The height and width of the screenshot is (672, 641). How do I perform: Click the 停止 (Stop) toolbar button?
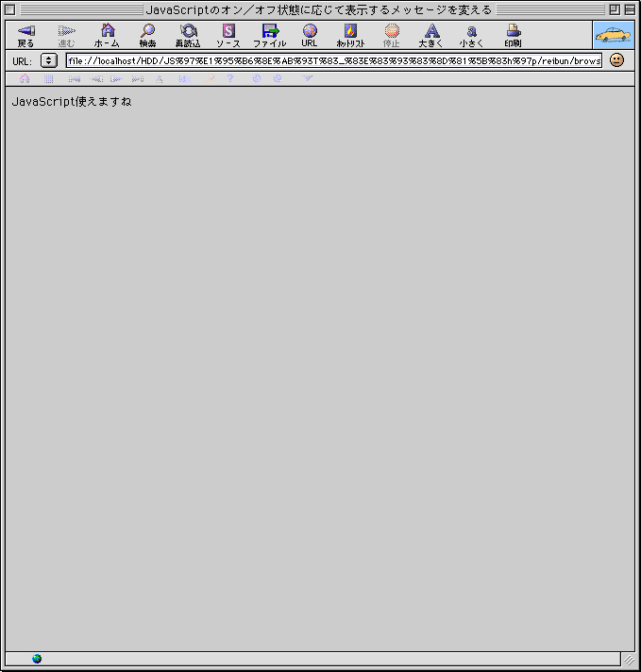[392, 36]
